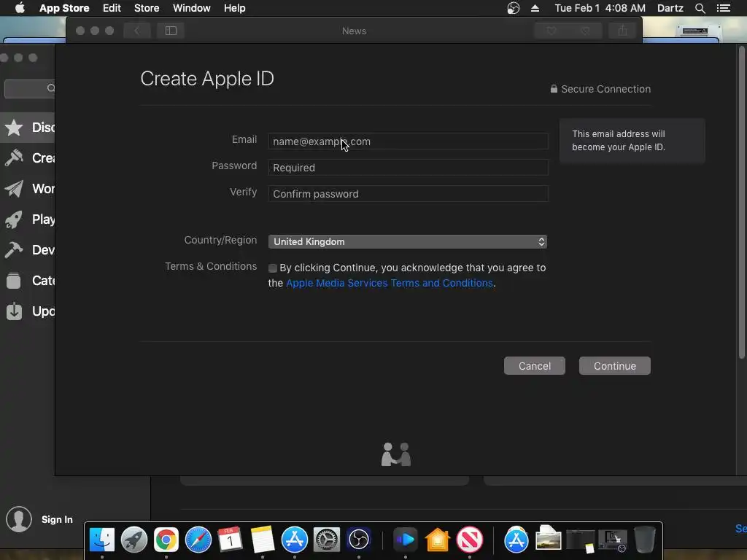Open System Preferences from the Dock
The width and height of the screenshot is (747, 560).
pos(327,540)
